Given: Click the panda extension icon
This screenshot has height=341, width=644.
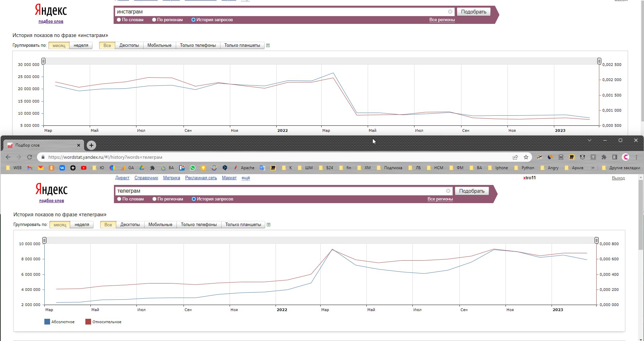Looking at the screenshot, I should pos(582,157).
